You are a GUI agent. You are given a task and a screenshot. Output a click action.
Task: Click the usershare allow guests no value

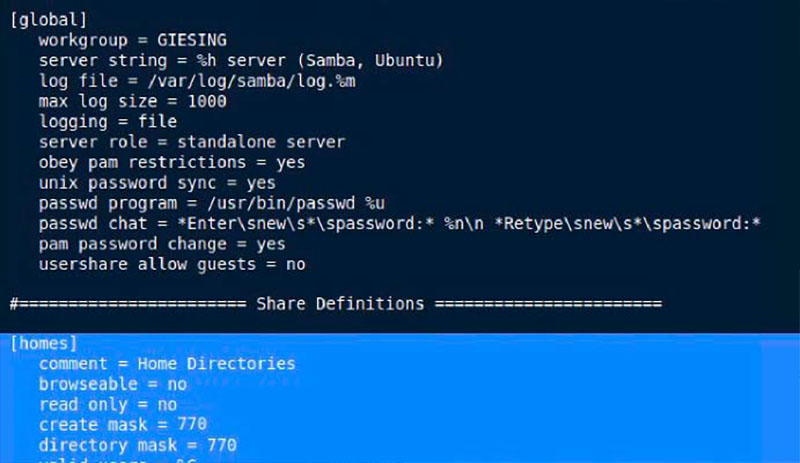click(295, 264)
